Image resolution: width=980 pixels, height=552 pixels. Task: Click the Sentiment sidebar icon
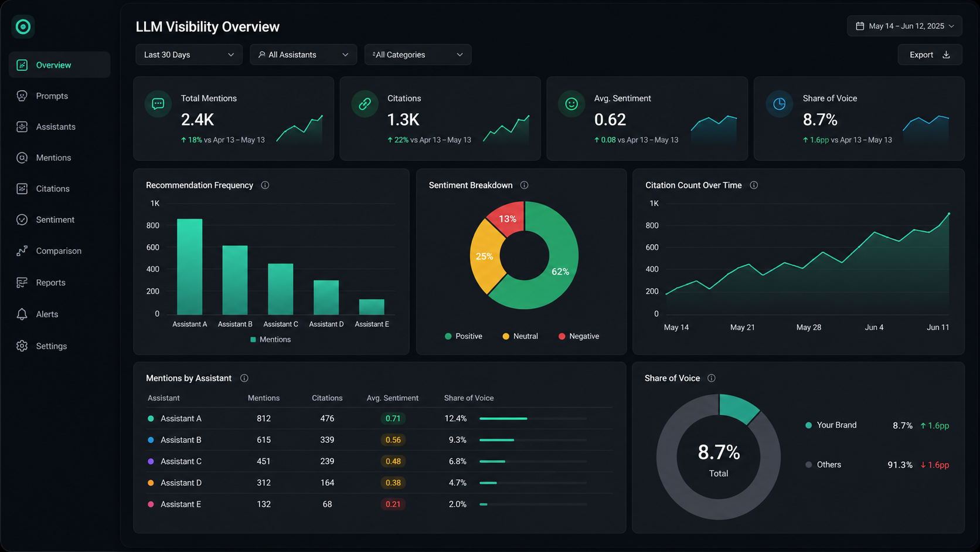pyautogui.click(x=22, y=219)
